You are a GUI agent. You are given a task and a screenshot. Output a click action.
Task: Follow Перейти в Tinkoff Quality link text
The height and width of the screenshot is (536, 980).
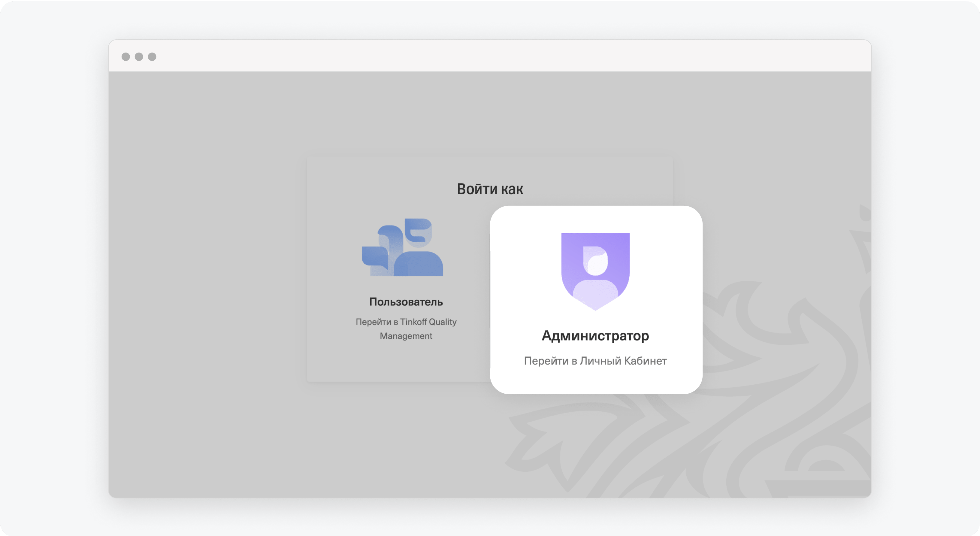[406, 322]
